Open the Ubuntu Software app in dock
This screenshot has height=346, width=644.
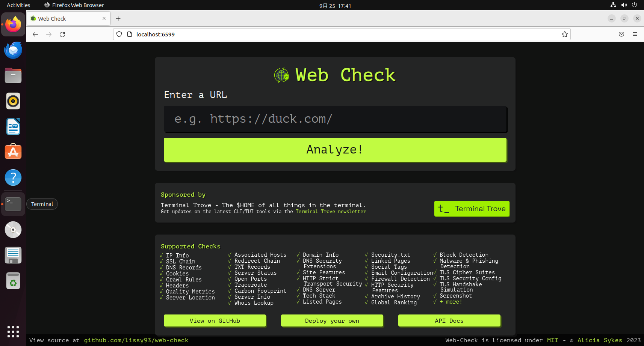[x=13, y=152]
